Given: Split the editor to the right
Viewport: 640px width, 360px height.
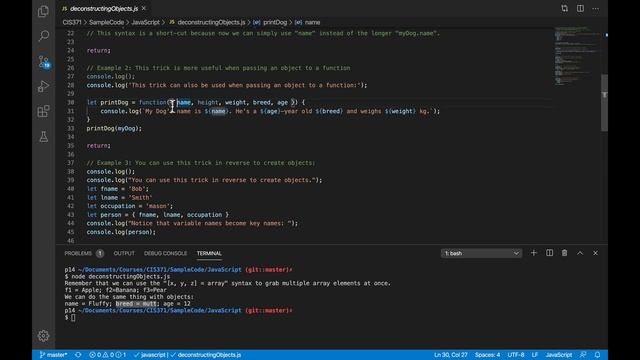Looking at the screenshot, I should tap(580, 9).
